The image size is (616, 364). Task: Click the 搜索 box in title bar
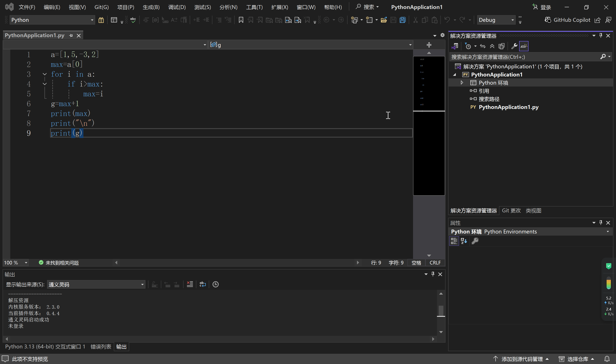click(x=367, y=7)
